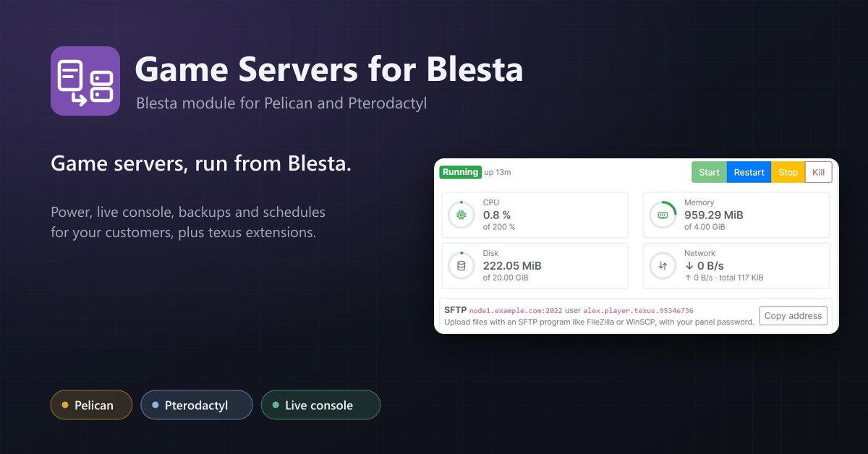Click the 'Network' card label
868x454 pixels.
tap(699, 253)
